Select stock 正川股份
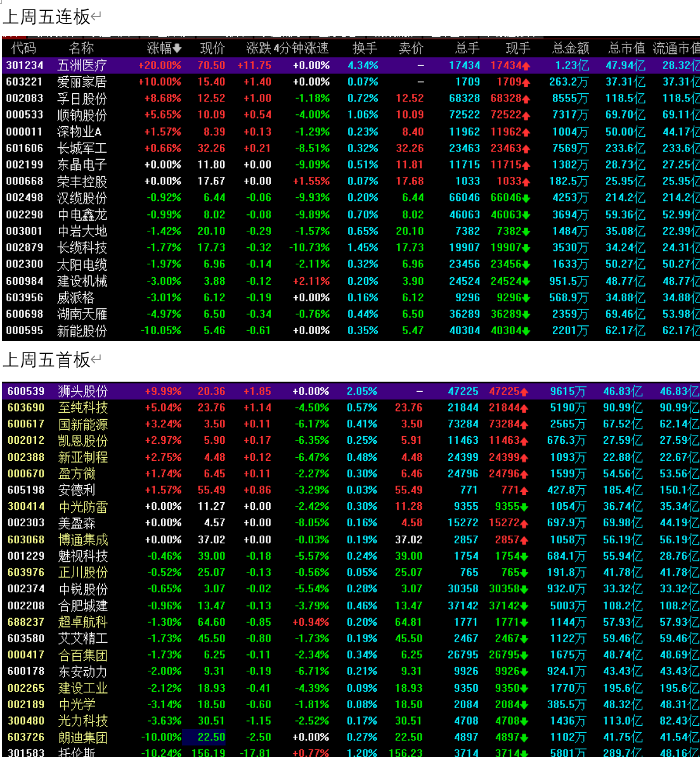Viewport: 700px width, 757px height. coord(83,573)
